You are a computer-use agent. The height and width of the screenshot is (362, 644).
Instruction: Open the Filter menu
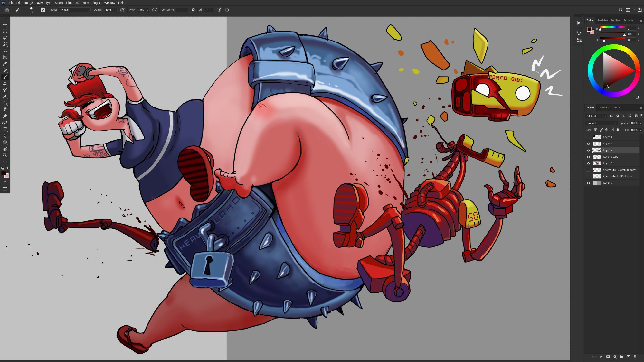(x=69, y=3)
